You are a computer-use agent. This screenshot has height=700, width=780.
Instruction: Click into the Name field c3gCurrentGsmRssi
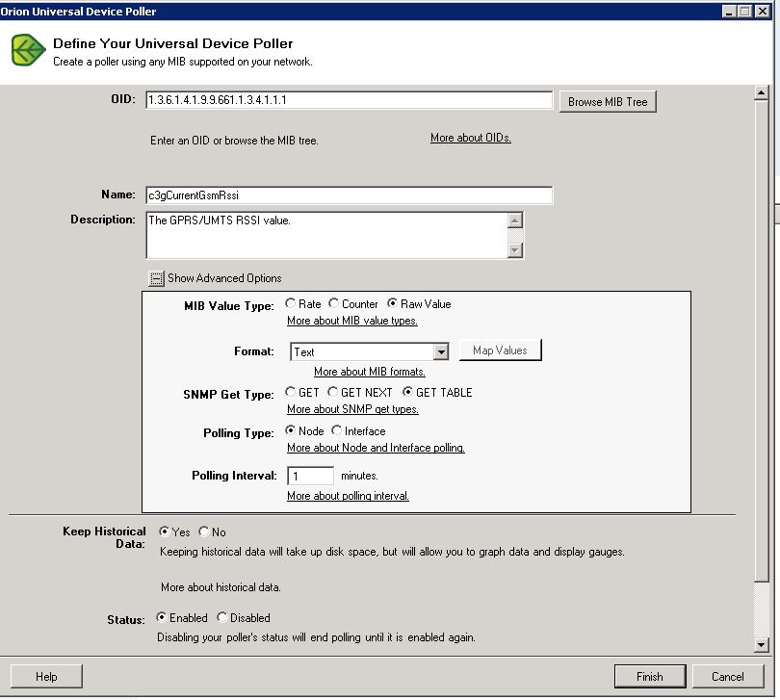coord(350,195)
